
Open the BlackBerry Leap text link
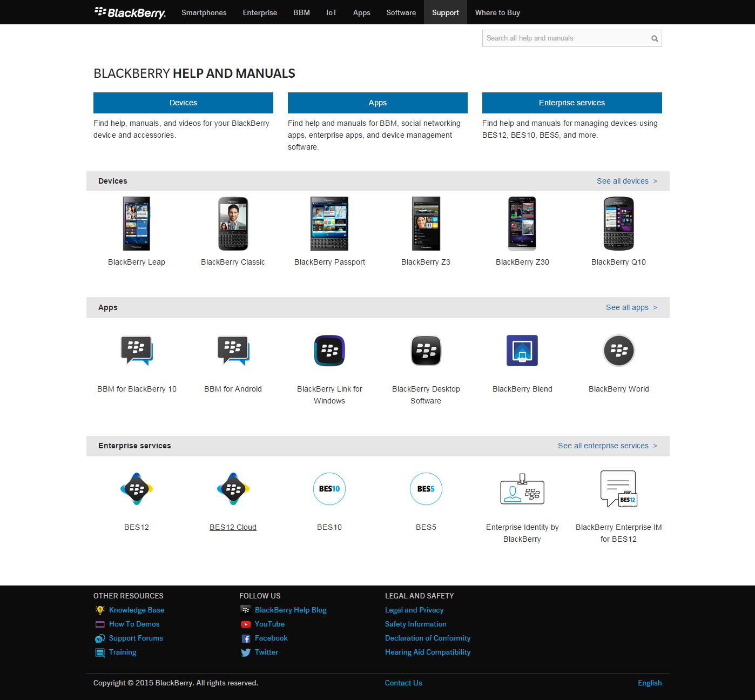click(137, 262)
